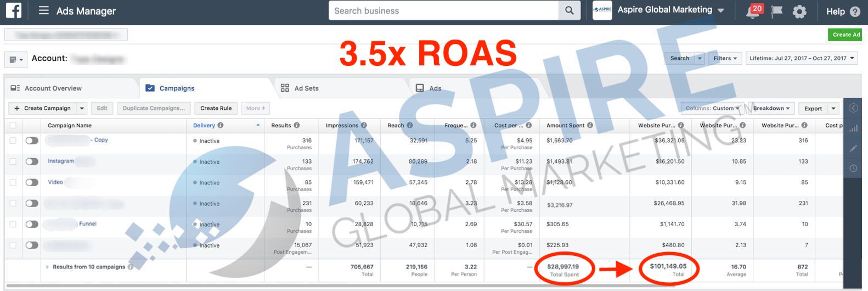Toggle on the '- Copy' campaign switch

(32, 141)
